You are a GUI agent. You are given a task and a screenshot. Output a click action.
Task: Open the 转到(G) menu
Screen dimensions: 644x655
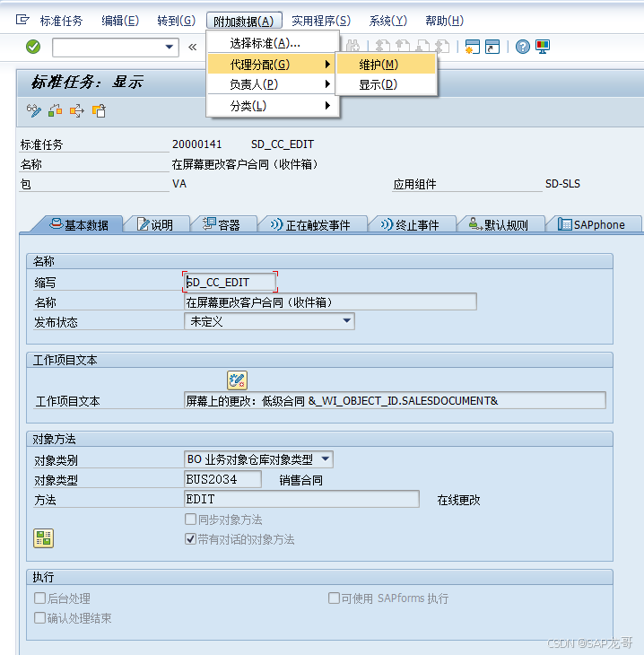tap(176, 21)
